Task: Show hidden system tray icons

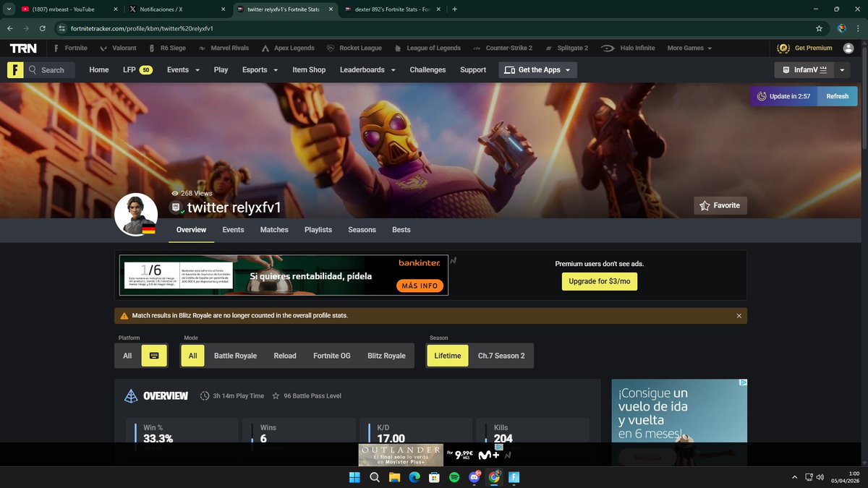Action: 793,477
